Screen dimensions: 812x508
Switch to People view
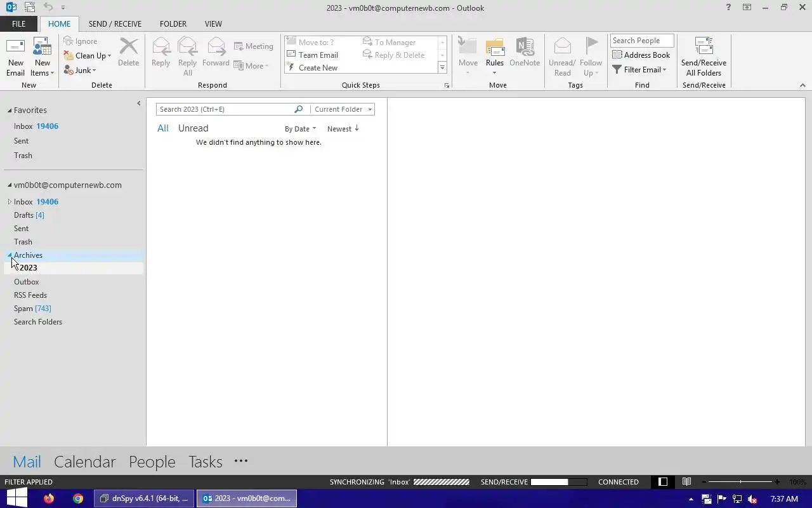152,462
